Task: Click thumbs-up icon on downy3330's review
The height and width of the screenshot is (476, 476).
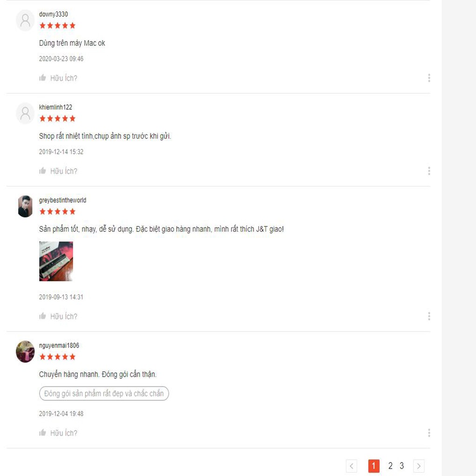Action: tap(42, 78)
